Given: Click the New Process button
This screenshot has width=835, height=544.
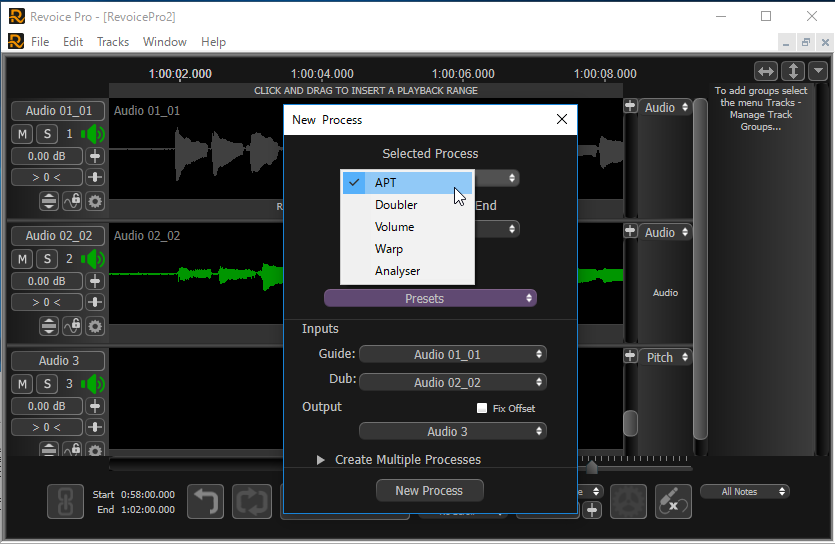Looking at the screenshot, I should click(x=430, y=491).
